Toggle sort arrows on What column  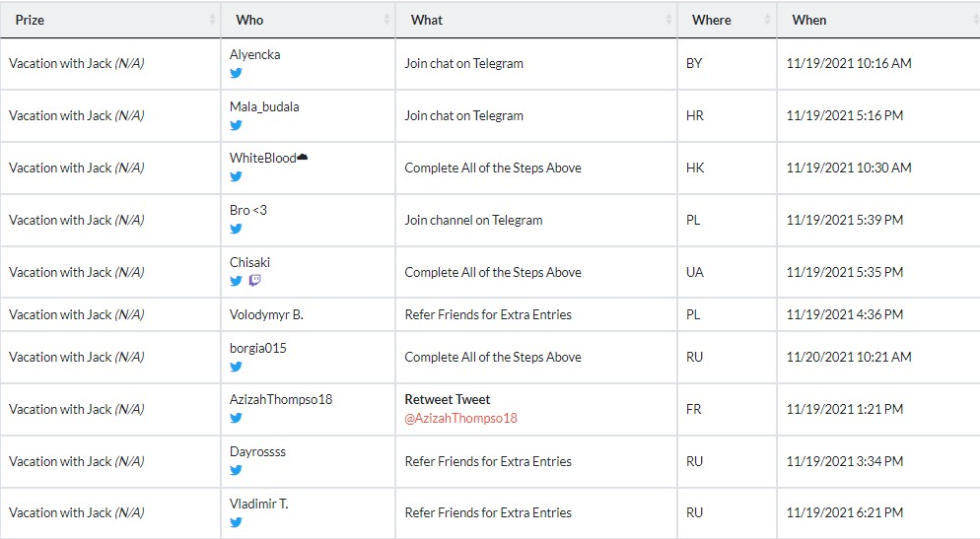[x=668, y=20]
